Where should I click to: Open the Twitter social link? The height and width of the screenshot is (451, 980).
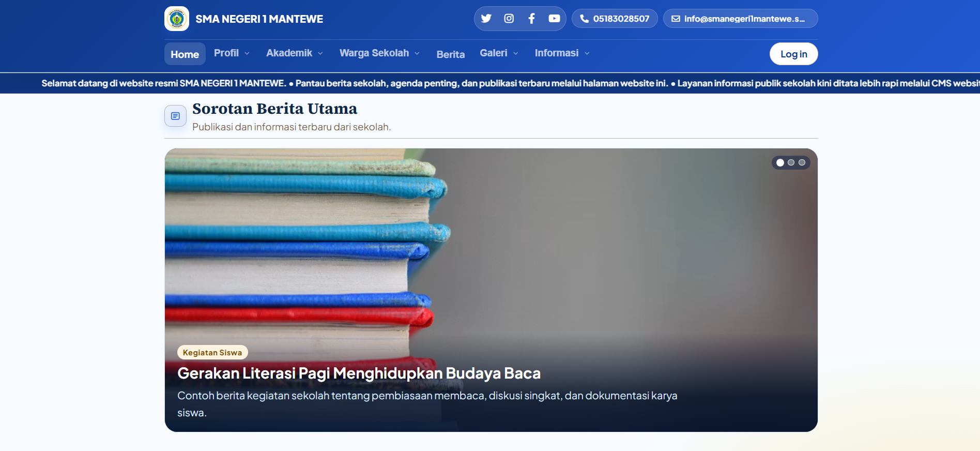[x=486, y=19]
